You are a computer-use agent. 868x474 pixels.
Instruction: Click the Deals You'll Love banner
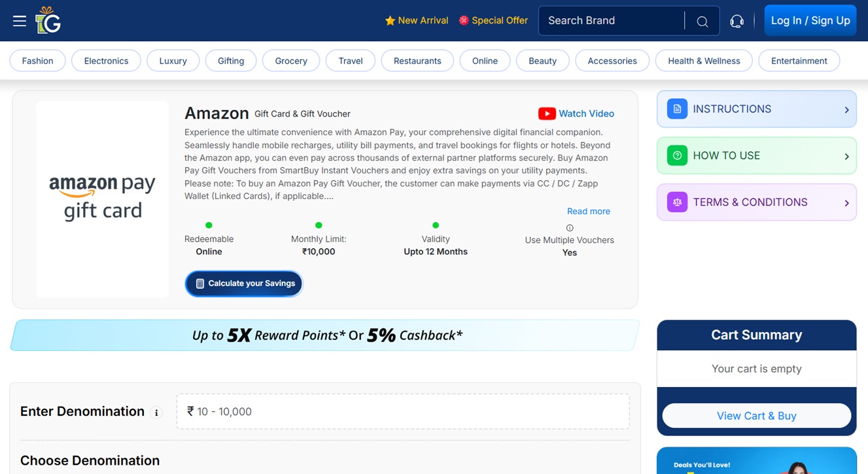(757, 461)
